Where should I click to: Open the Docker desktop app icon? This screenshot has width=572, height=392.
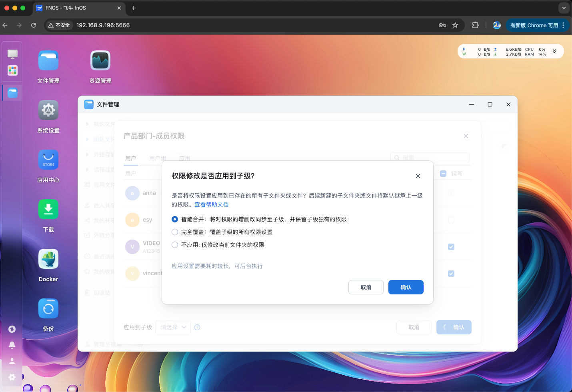pos(48,259)
